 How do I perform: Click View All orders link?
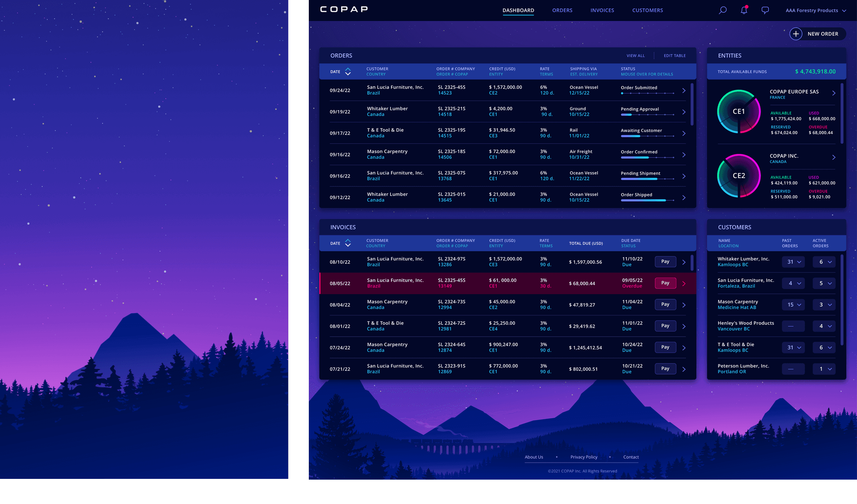pyautogui.click(x=635, y=56)
